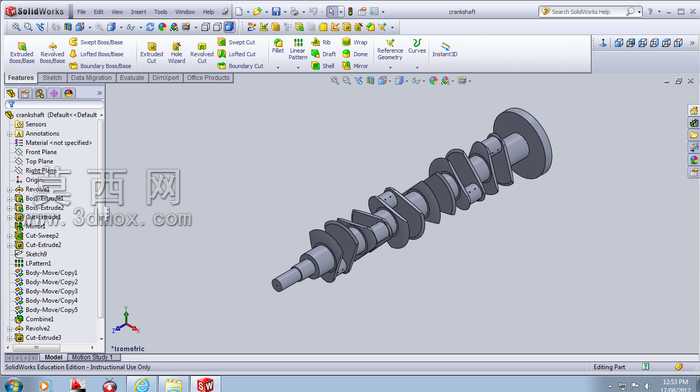Toggle Instant3D mode
Viewport: 700px width, 392px height.
tap(445, 49)
